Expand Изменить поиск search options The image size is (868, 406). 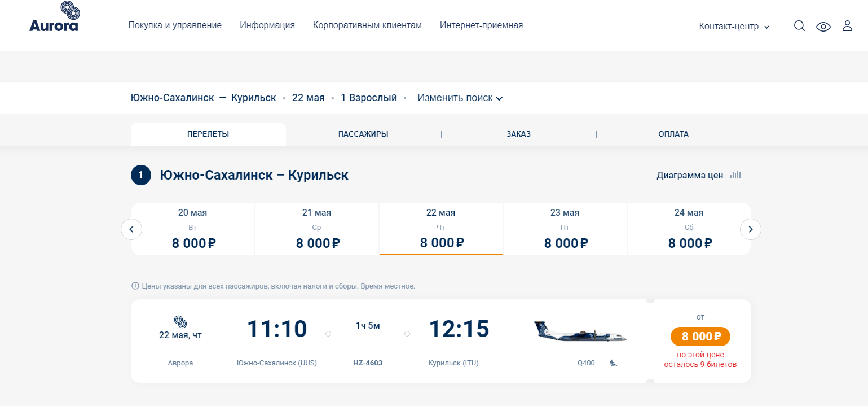pos(460,98)
